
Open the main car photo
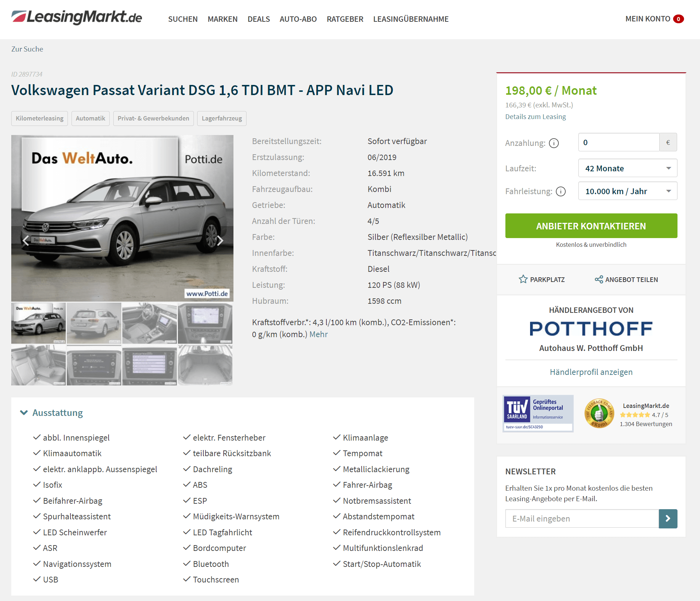[122, 218]
